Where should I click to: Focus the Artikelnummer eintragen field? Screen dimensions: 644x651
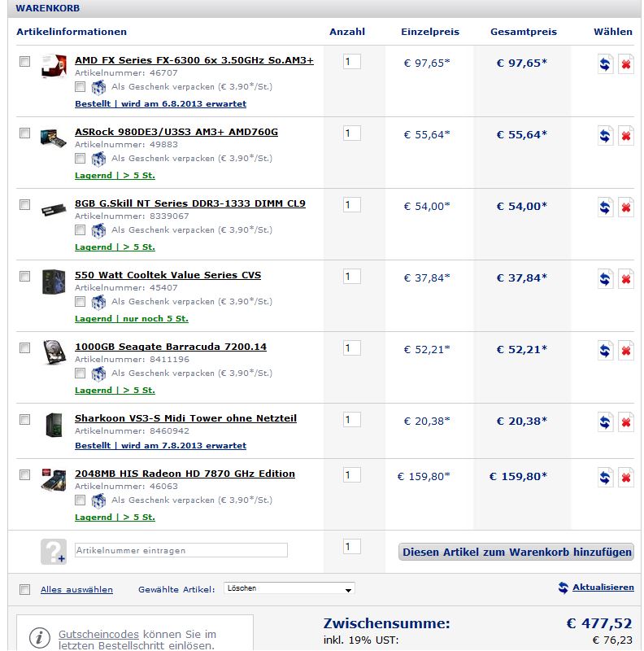(181, 550)
